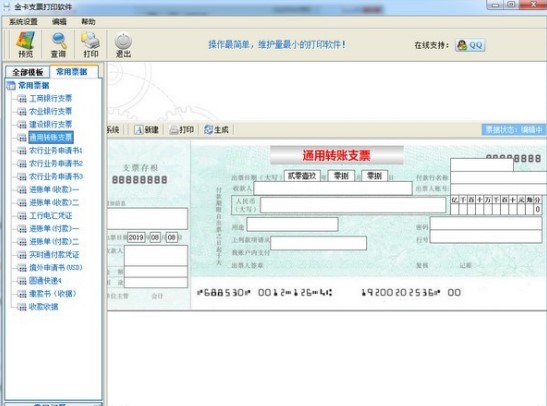Switch to the 全部模板 tab
Image resolution: width=547 pixels, height=406 pixels.
click(x=28, y=72)
